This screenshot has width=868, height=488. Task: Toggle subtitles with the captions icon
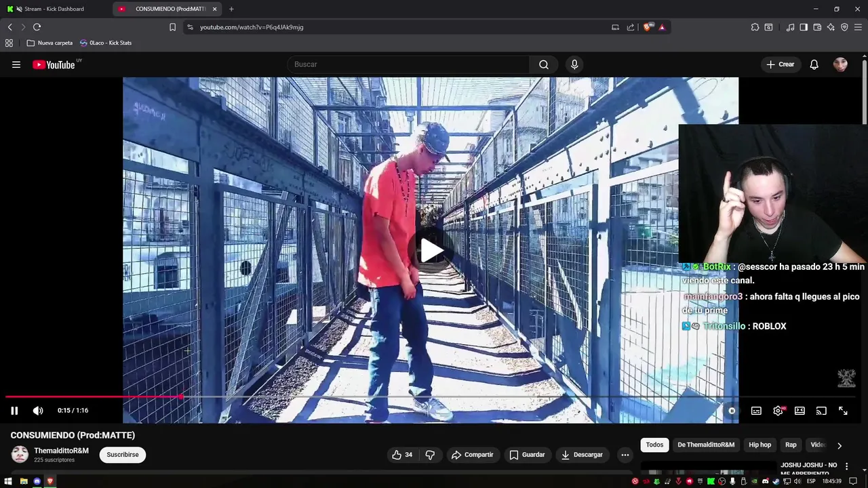pos(756,411)
